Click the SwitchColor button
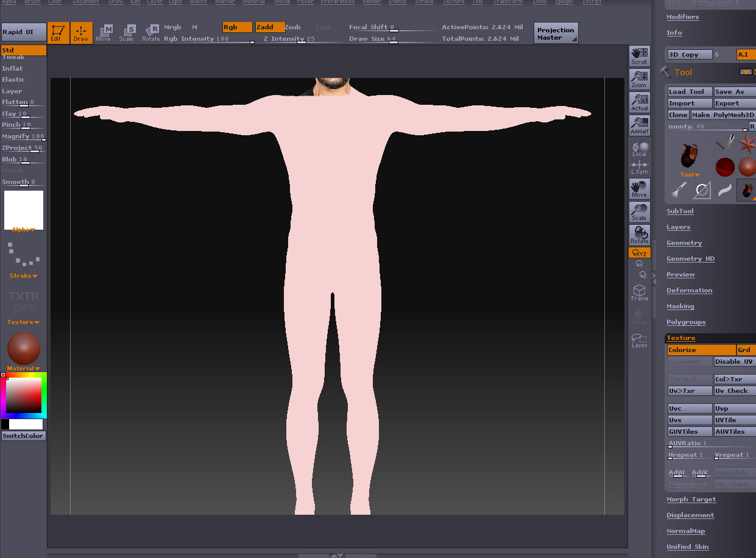Screen dimensions: 756x558 tap(23, 436)
